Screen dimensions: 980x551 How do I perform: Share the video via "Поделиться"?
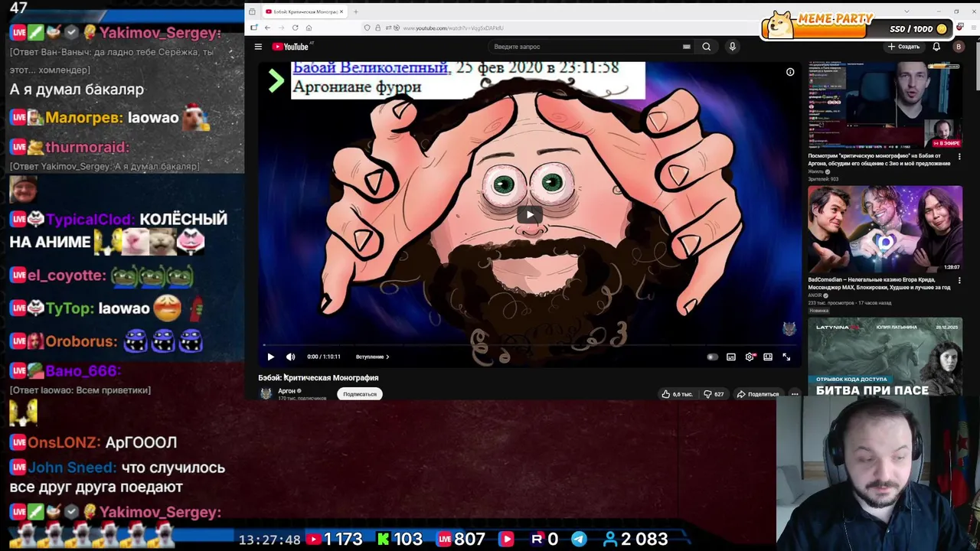757,394
